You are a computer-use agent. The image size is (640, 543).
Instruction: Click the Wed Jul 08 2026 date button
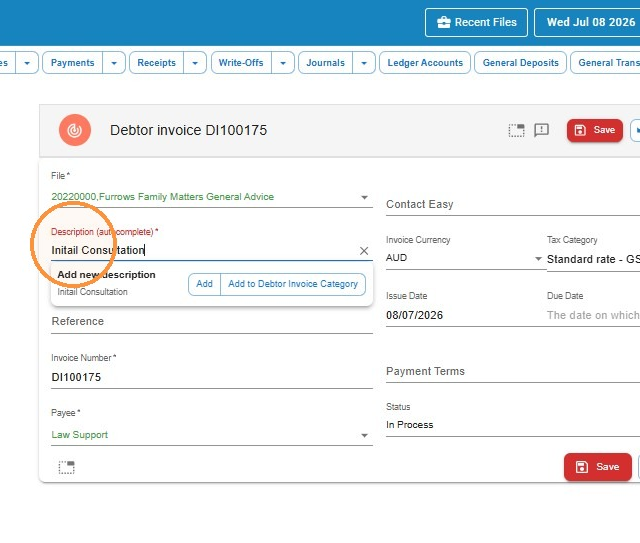(x=588, y=22)
